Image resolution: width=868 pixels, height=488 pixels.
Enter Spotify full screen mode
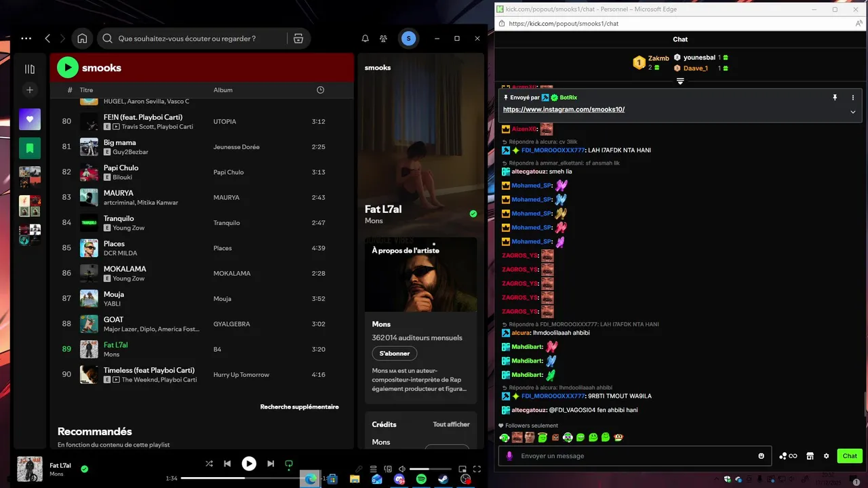(x=477, y=469)
